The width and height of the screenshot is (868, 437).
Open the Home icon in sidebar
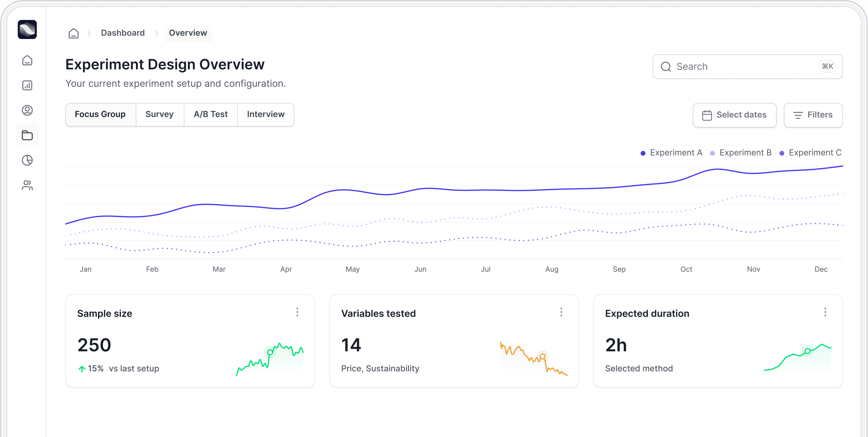[27, 60]
